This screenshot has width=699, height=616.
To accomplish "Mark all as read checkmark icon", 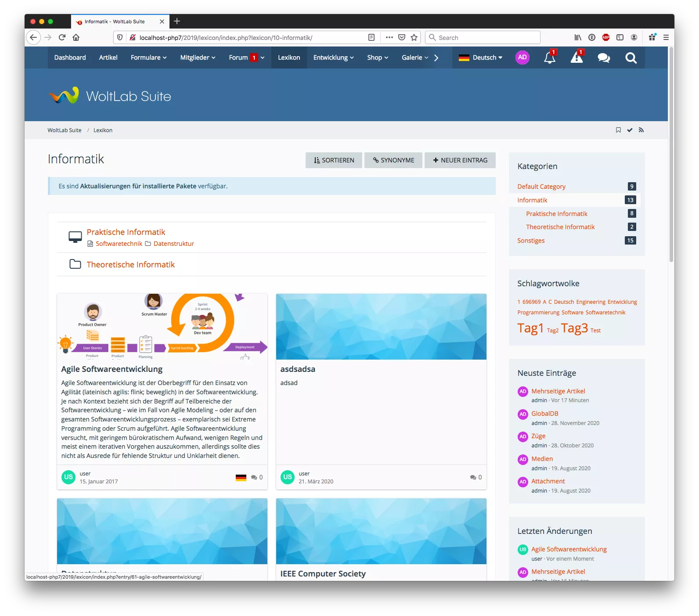I will pos(630,130).
